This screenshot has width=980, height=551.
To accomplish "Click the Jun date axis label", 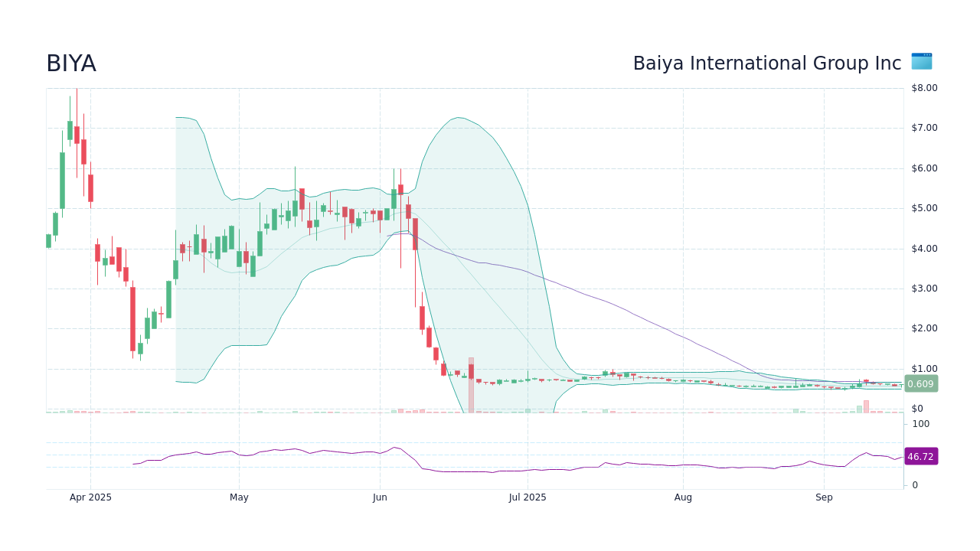I will pos(380,497).
